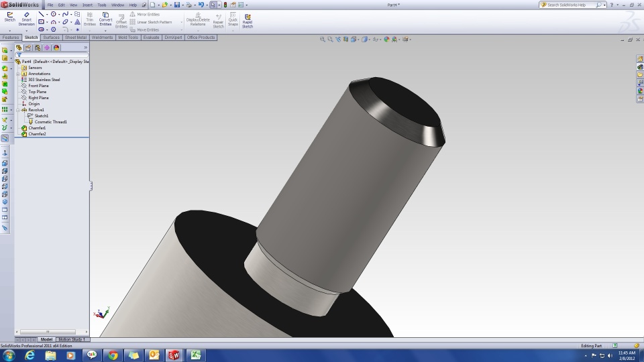Click the Rapid Sketch icon
Screen dimensions: 644x362
point(248,21)
